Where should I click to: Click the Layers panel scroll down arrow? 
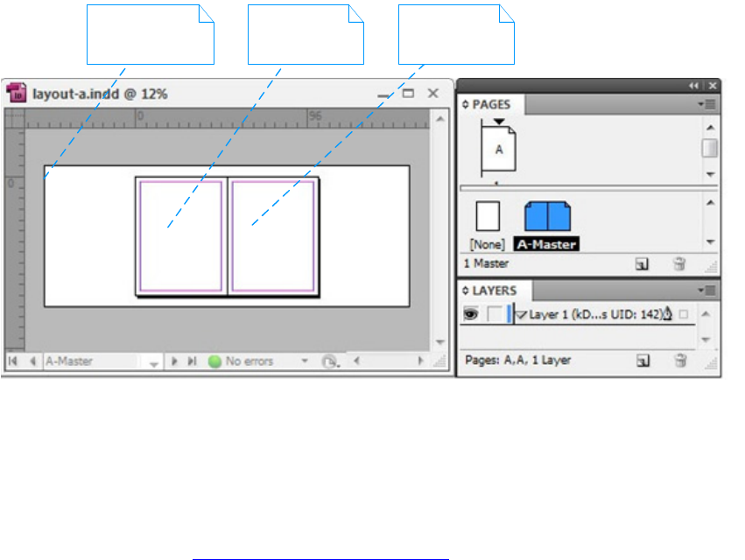pyautogui.click(x=706, y=339)
